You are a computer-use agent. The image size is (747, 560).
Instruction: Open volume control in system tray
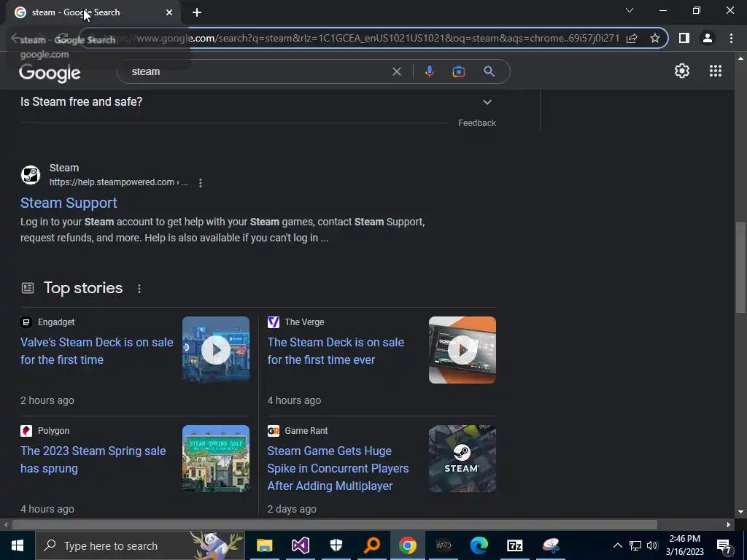(x=652, y=545)
